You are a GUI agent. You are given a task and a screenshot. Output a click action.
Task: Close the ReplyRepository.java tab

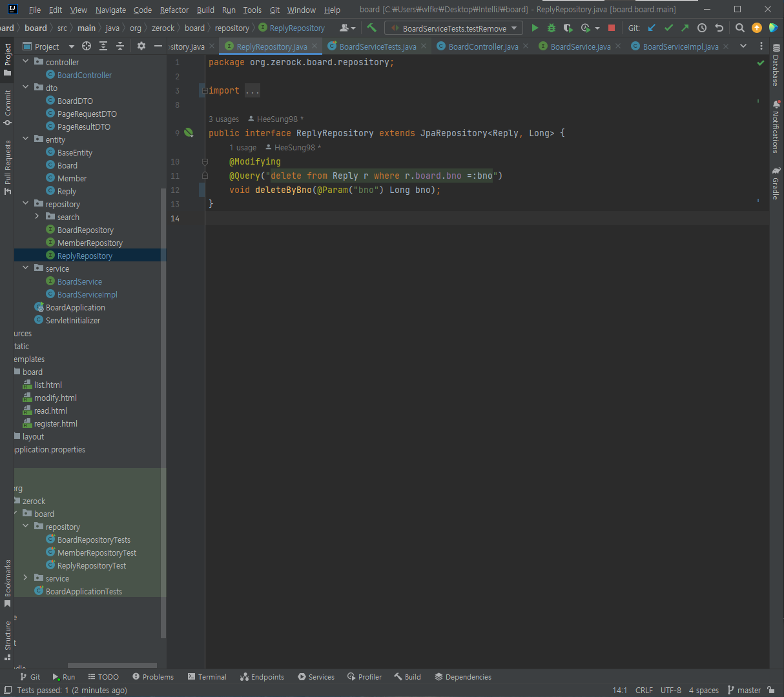click(315, 46)
